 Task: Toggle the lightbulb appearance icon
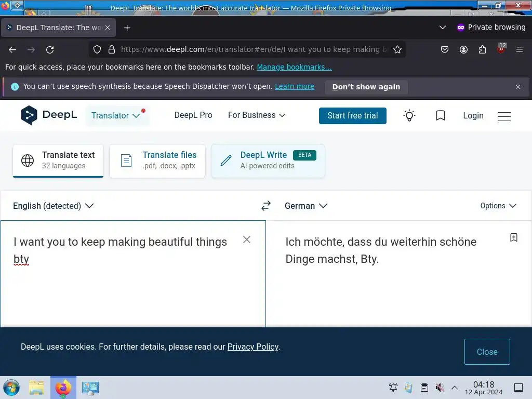click(409, 116)
